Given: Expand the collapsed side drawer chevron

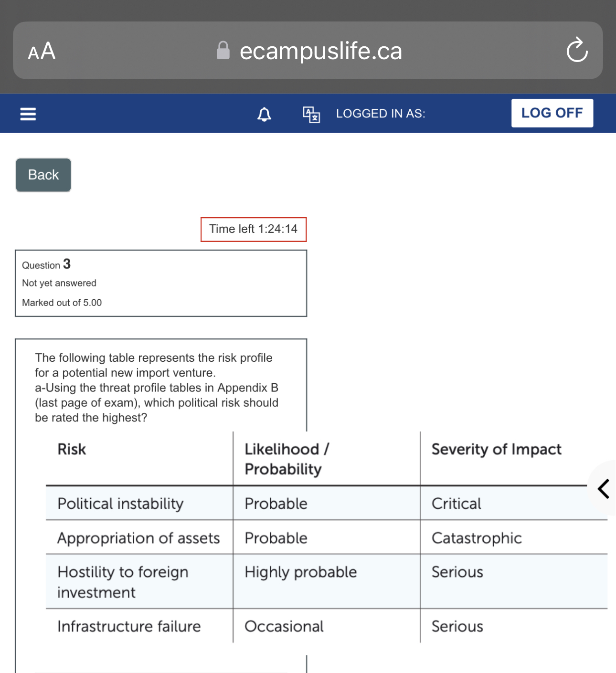Looking at the screenshot, I should point(603,489).
